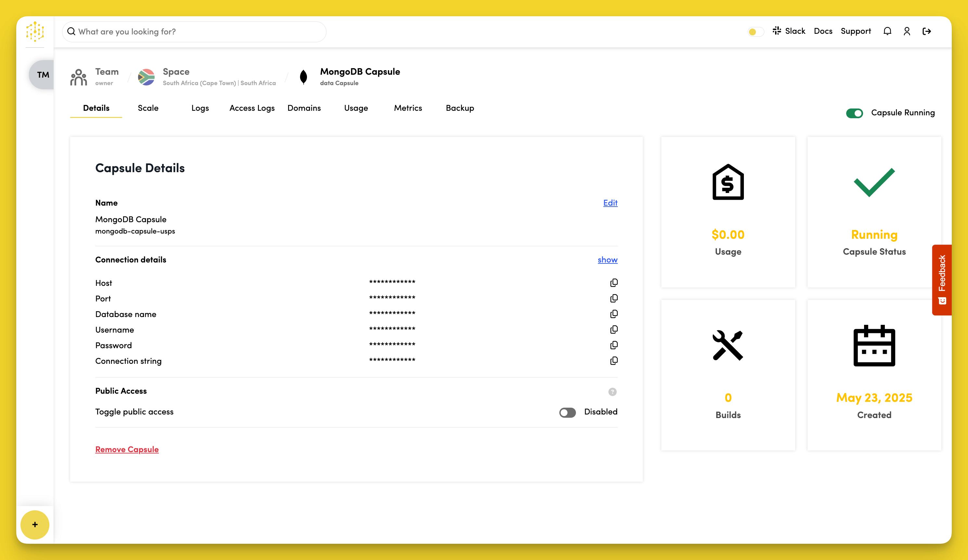
Task: Copy the Connection string
Action: (x=614, y=361)
